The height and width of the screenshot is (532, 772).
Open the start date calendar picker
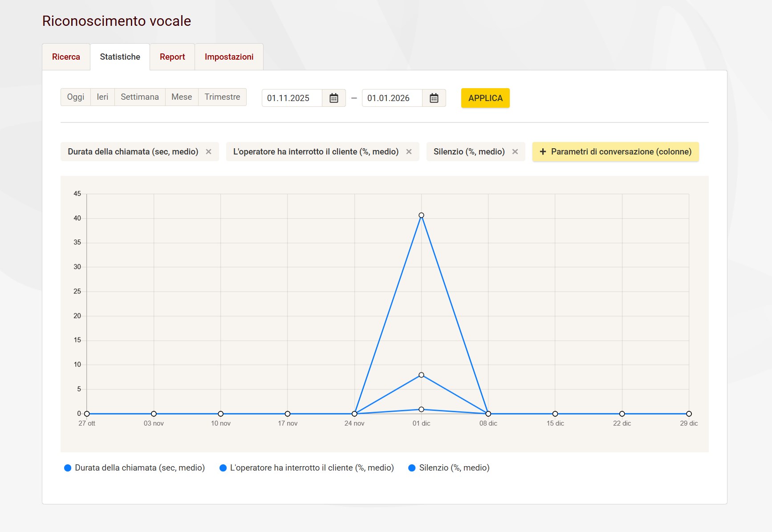(x=333, y=98)
